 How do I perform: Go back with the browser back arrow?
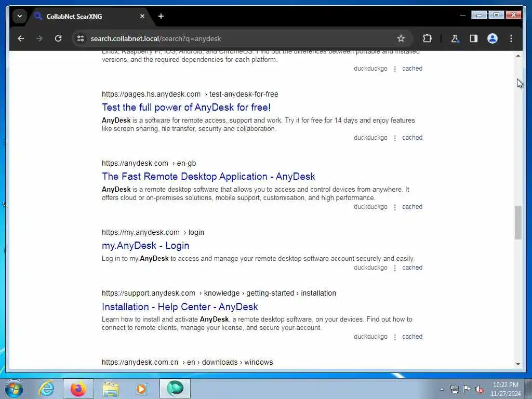coord(21,38)
